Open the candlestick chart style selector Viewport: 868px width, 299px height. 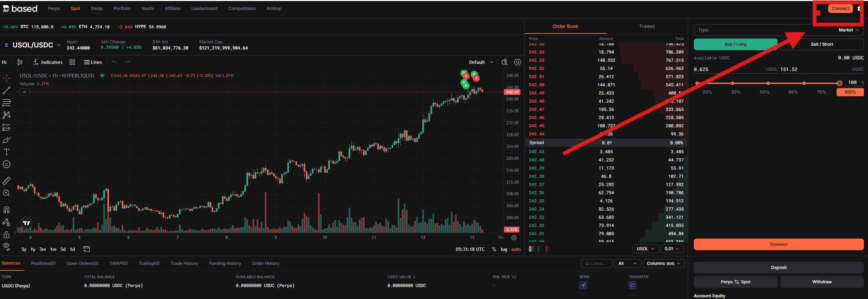(20, 62)
